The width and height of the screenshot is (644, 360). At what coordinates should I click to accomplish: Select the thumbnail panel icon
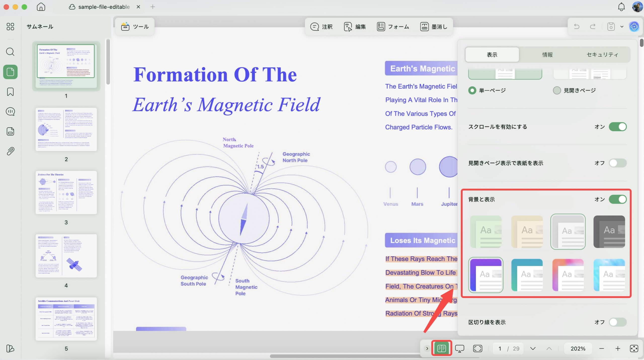tap(10, 72)
